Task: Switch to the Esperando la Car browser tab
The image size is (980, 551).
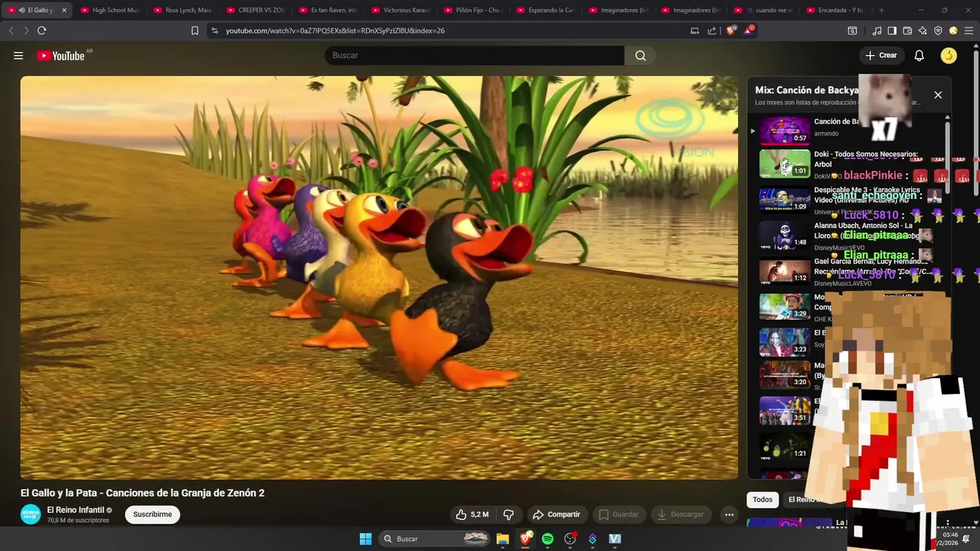Action: (545, 10)
